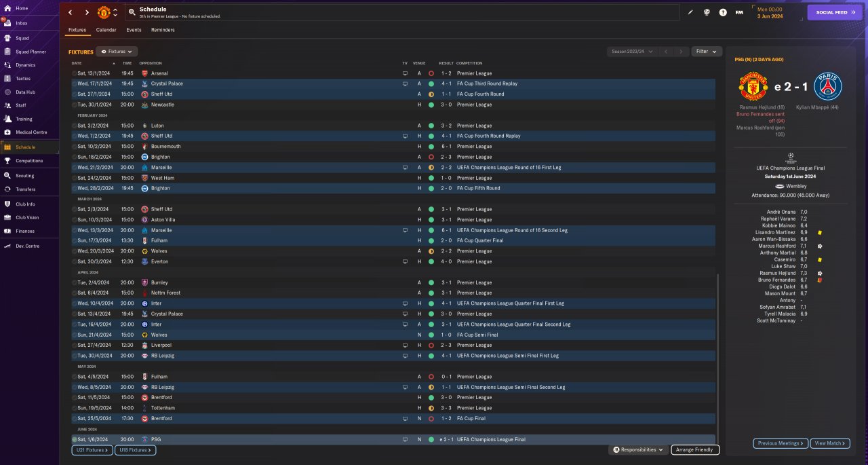This screenshot has width=868, height=465.
Task: Click the PSG crest in match panel
Action: pyautogui.click(x=827, y=86)
